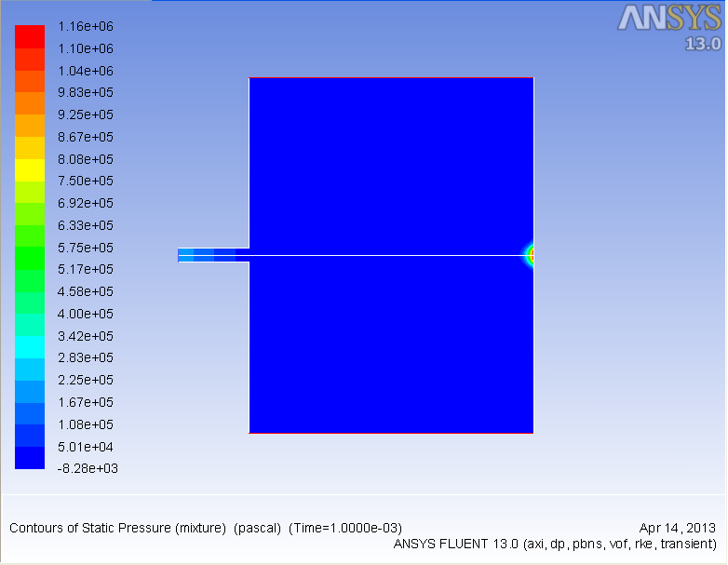
Task: Click the Apr 14, 2013 date text
Action: pyautogui.click(x=678, y=528)
